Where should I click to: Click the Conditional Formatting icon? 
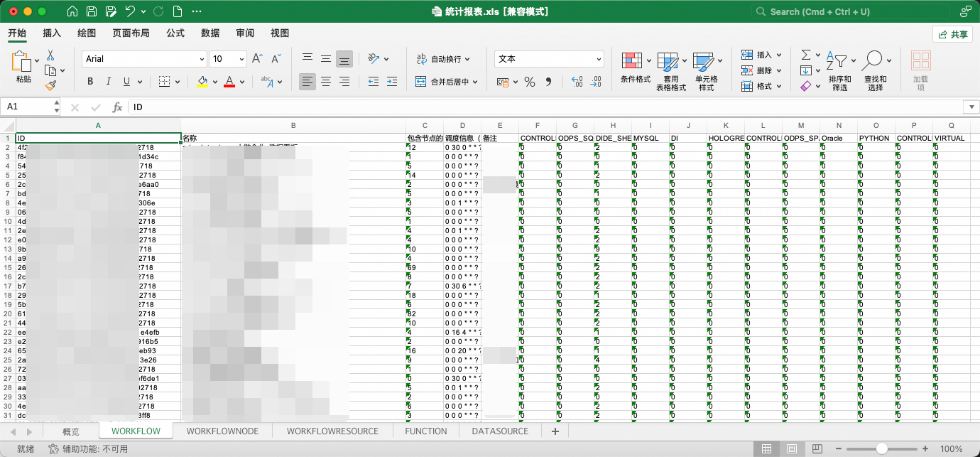(632, 61)
